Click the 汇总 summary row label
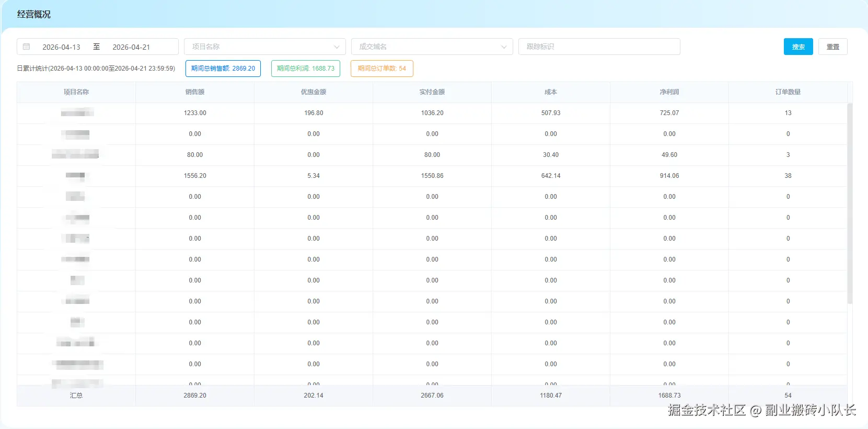 (x=76, y=396)
